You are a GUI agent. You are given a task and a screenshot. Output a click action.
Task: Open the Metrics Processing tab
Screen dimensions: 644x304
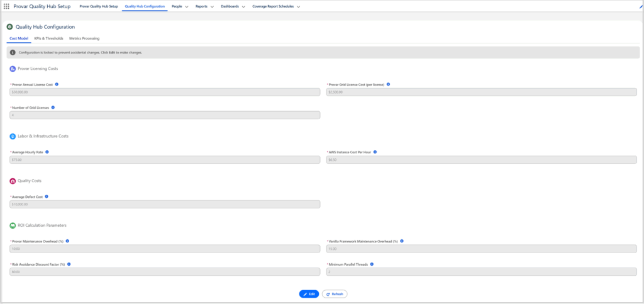pos(84,38)
